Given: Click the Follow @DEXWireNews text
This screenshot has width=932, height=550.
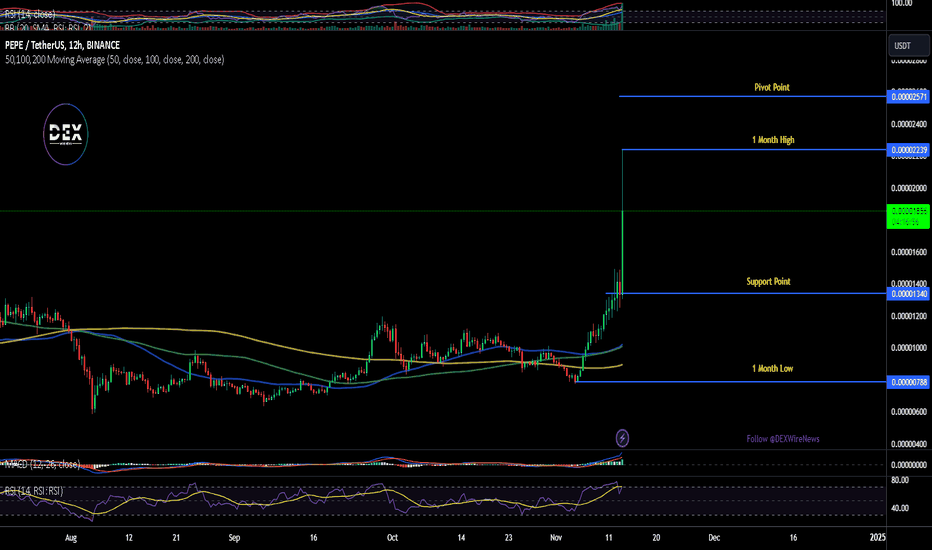Looking at the screenshot, I should 783,439.
